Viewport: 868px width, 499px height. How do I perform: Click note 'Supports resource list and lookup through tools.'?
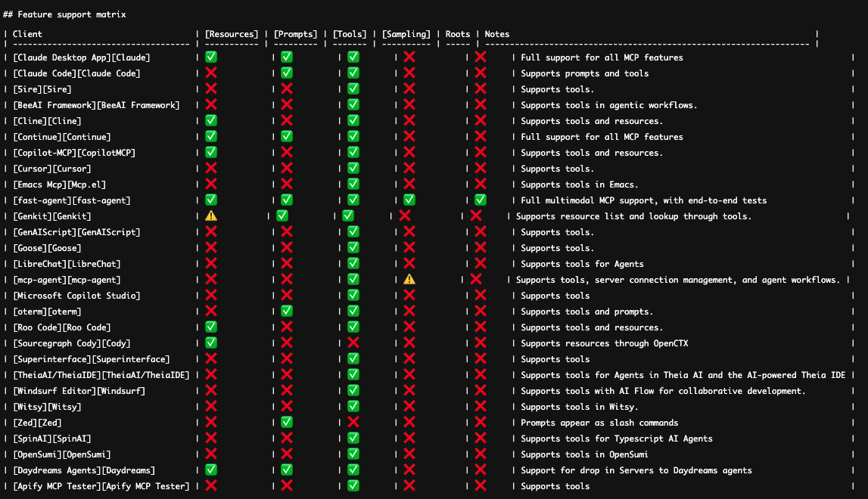(x=634, y=216)
